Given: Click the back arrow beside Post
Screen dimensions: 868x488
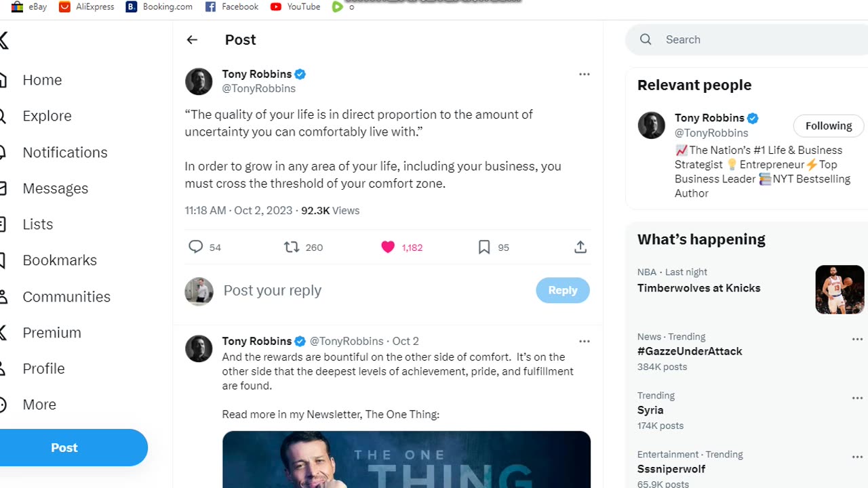Looking at the screenshot, I should 192,40.
